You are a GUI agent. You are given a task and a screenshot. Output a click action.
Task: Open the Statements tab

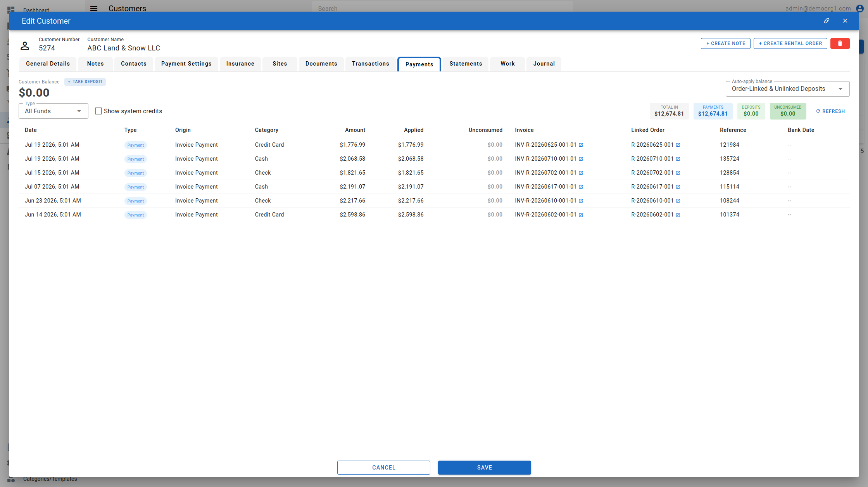[466, 64]
